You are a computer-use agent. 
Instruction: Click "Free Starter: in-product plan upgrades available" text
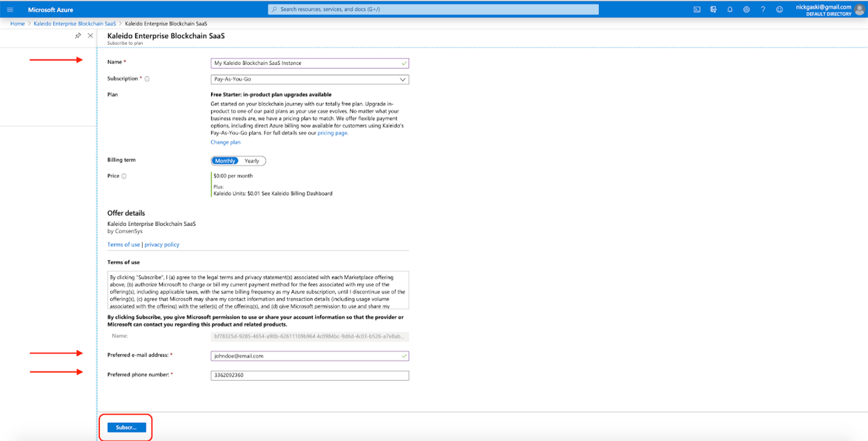pyautogui.click(x=271, y=95)
